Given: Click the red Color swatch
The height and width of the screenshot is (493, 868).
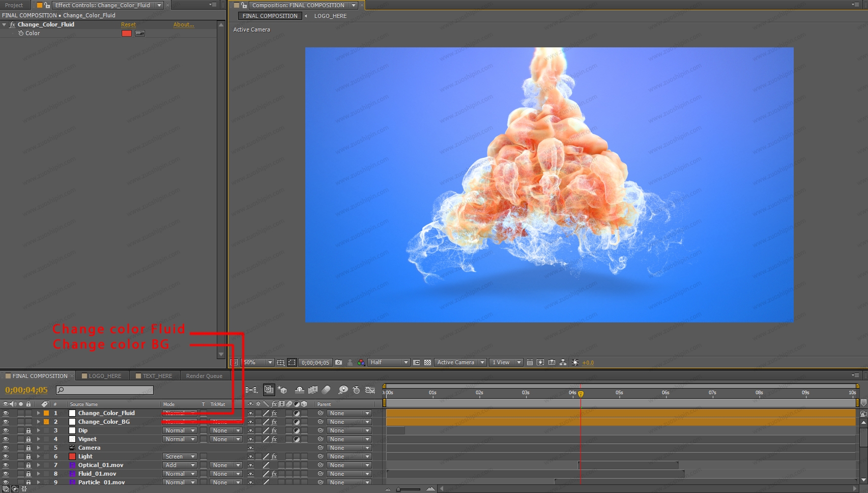Looking at the screenshot, I should pos(126,33).
